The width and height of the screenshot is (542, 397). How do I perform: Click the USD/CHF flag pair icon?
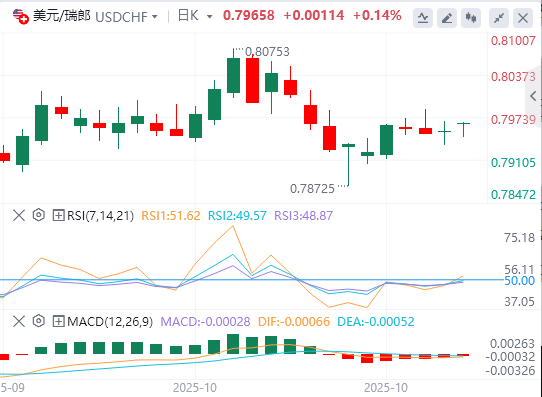(20, 16)
